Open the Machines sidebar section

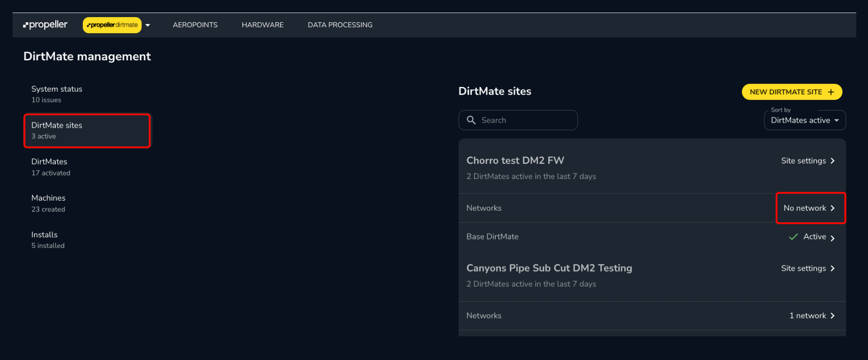(x=87, y=203)
